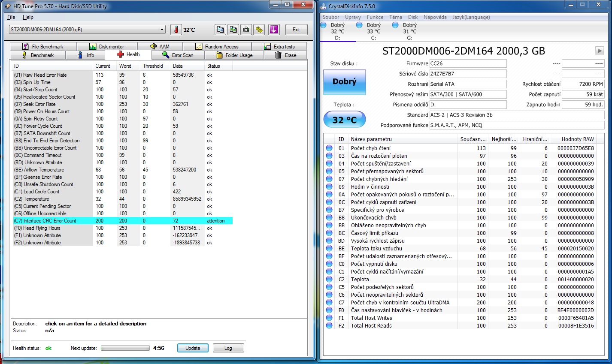Select drive C: status orb in CrystalDiskInfo
Viewport: 612px width, 364px height.
coord(360,25)
